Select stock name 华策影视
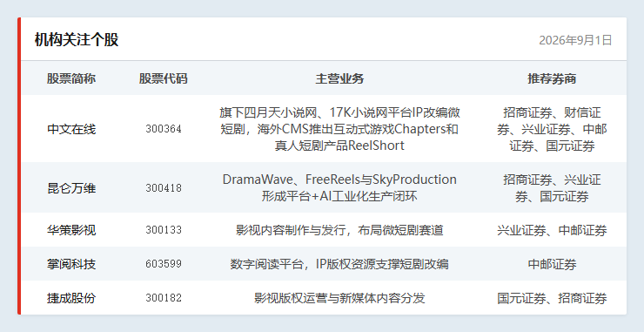Screen dimensions: 644x332 pyautogui.click(x=71, y=230)
